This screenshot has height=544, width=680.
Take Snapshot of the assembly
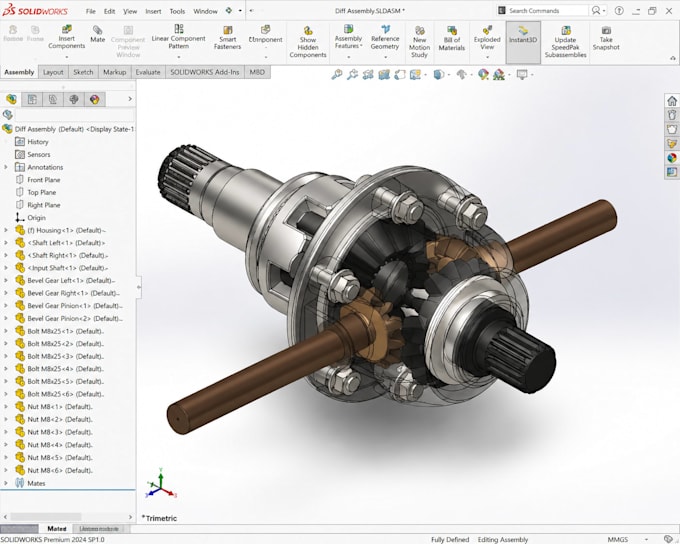tap(606, 38)
